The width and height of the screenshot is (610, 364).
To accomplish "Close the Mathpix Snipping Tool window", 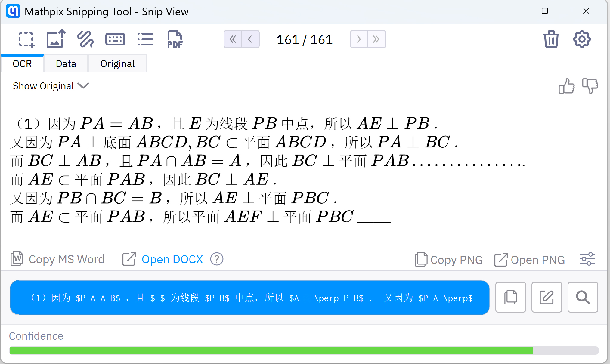I will [586, 11].
